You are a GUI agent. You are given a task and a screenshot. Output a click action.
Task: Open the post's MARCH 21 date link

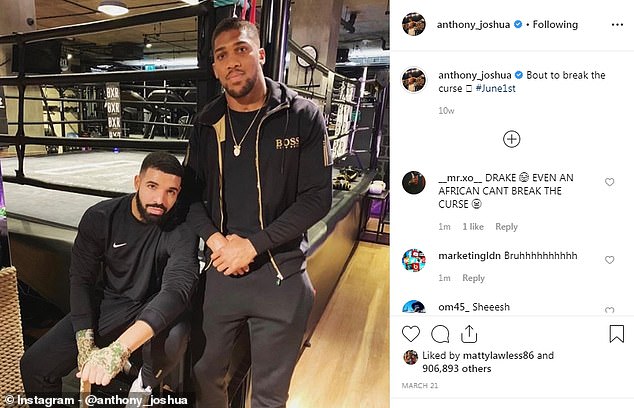420,386
